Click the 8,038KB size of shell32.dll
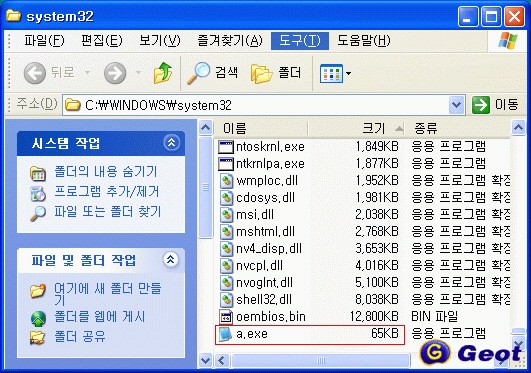The width and height of the screenshot is (531, 373). (x=377, y=299)
